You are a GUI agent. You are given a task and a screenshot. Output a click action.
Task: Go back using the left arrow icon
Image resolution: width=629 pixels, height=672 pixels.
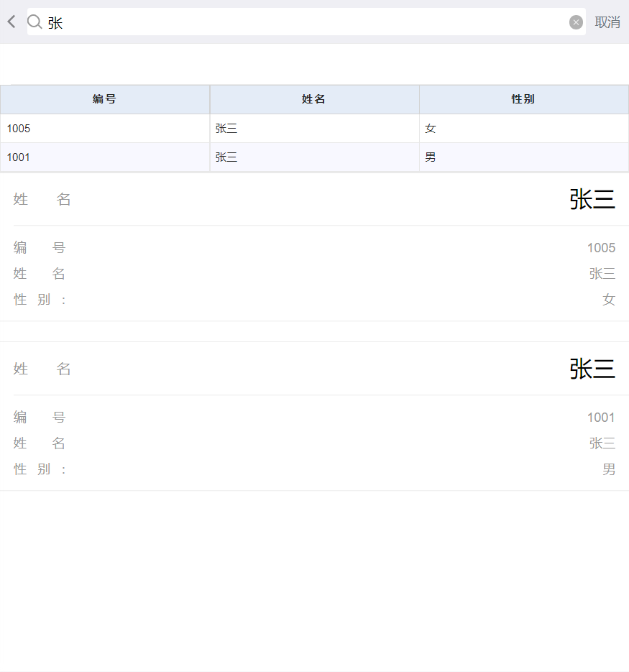(x=12, y=22)
